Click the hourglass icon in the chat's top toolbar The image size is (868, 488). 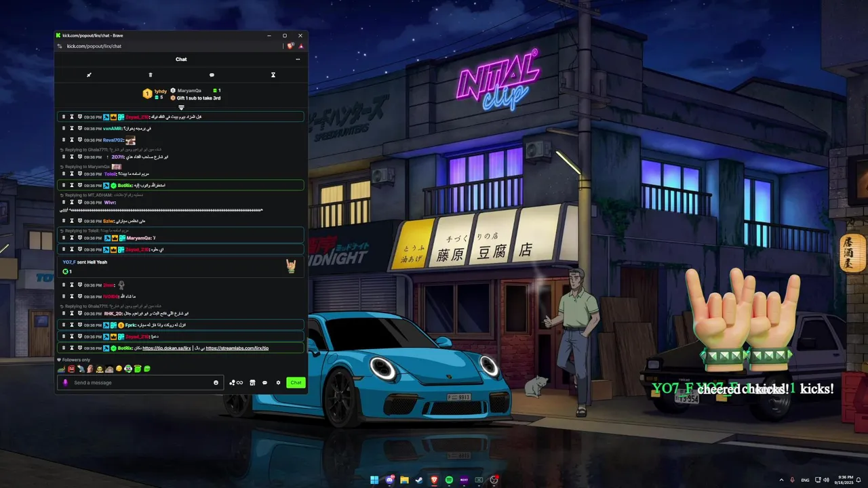click(273, 75)
